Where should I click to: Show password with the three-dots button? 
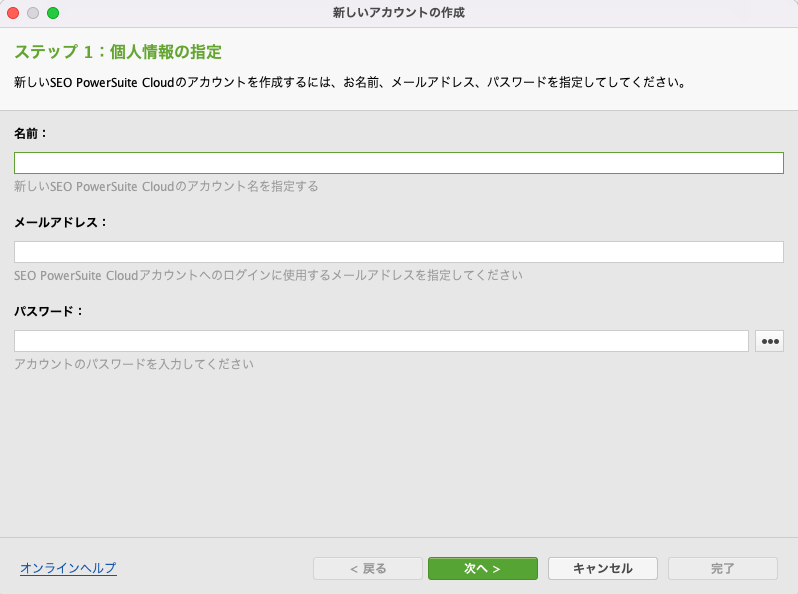point(770,341)
